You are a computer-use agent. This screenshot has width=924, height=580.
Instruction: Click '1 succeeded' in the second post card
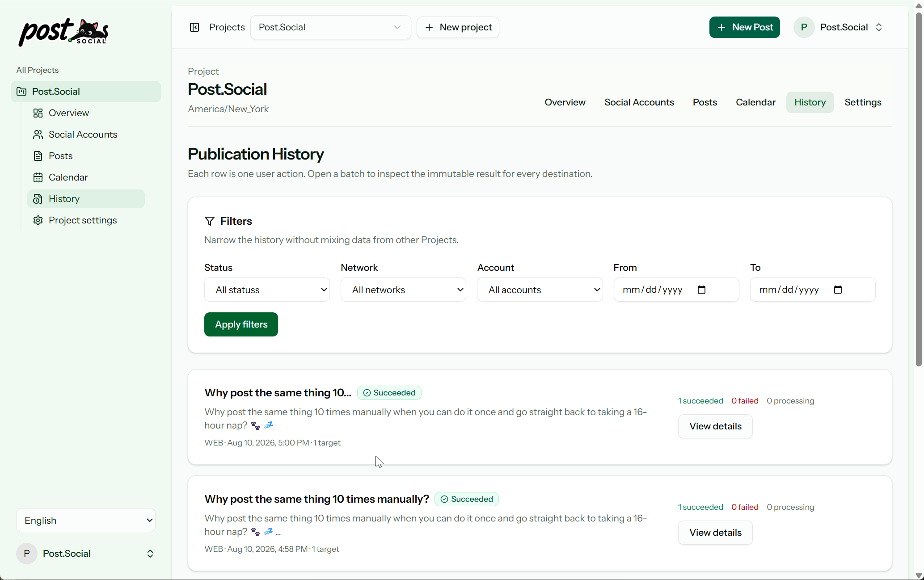pyautogui.click(x=700, y=507)
